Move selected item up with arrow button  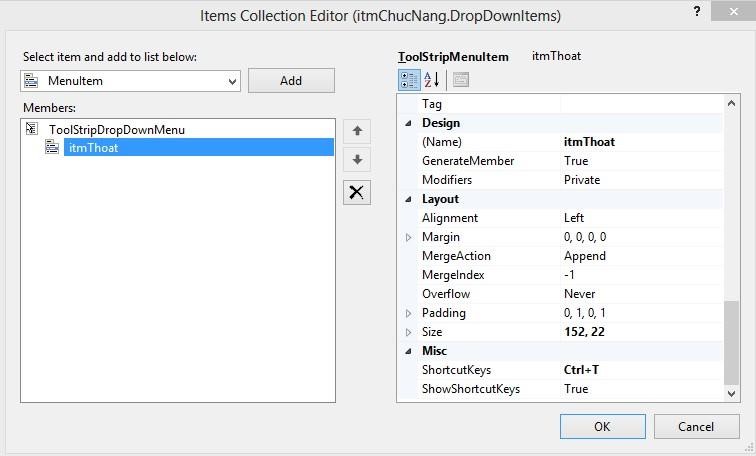click(x=357, y=131)
